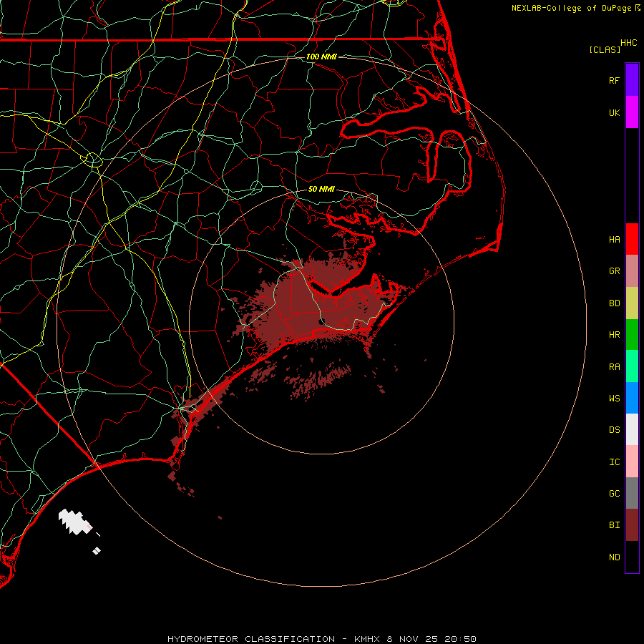644x644 pixels.
Task: Click the GR legend label
Action: [x=615, y=271]
